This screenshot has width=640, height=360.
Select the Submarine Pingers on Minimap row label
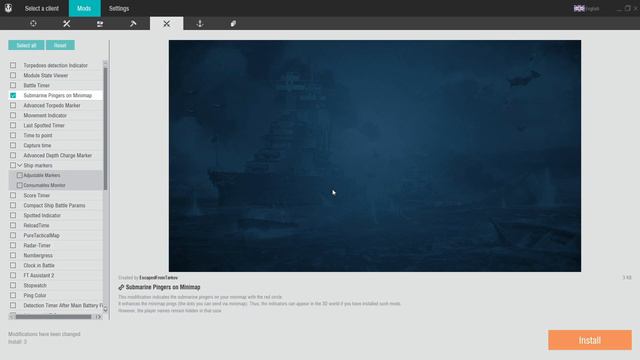click(x=58, y=96)
